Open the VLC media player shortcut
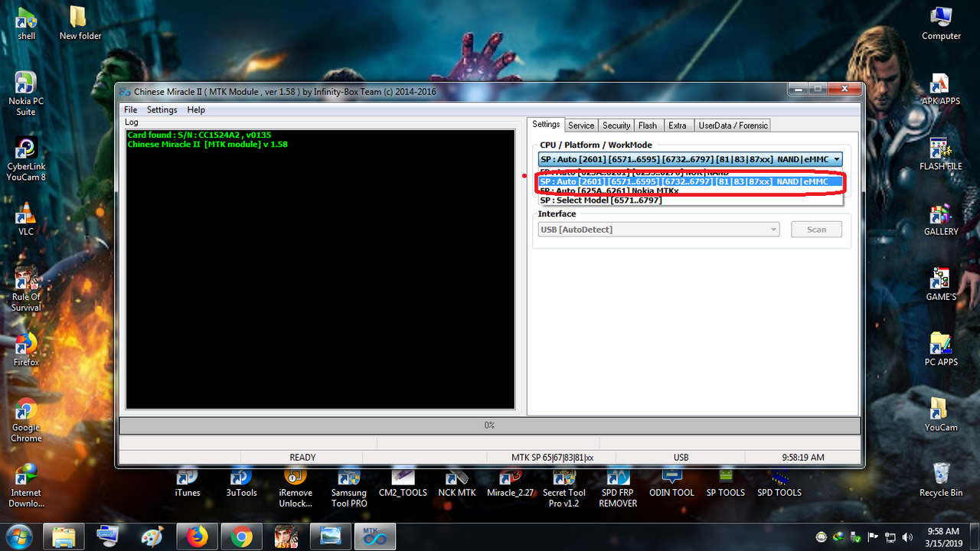 26,218
